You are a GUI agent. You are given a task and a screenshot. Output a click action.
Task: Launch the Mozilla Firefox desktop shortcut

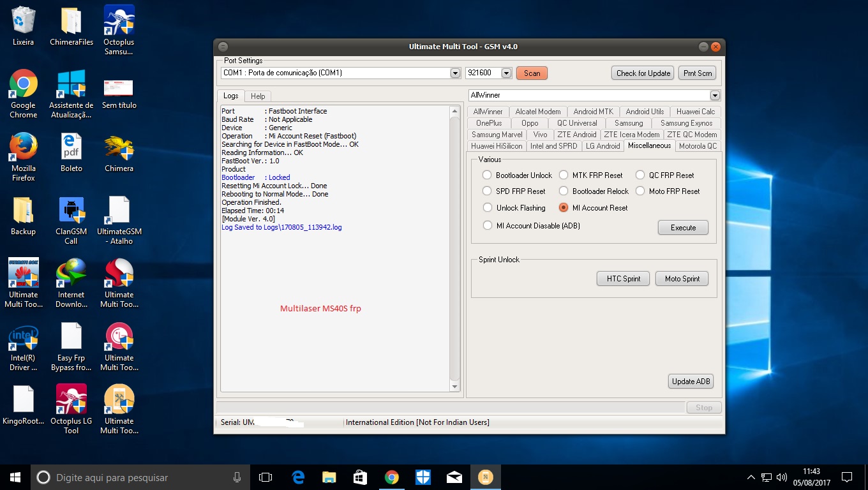(x=24, y=157)
